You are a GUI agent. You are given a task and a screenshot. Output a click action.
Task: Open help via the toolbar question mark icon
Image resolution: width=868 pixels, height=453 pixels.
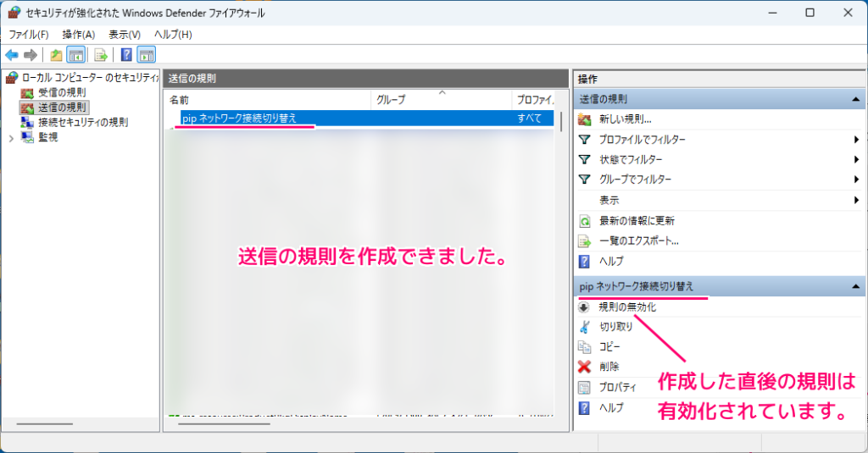pyautogui.click(x=127, y=55)
